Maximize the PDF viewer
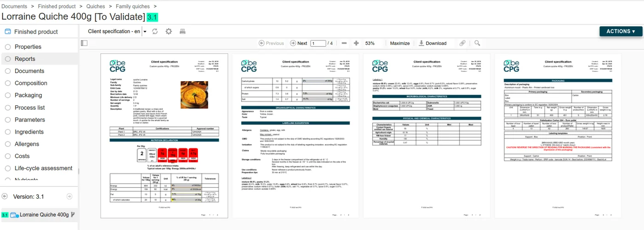 pyautogui.click(x=400, y=43)
